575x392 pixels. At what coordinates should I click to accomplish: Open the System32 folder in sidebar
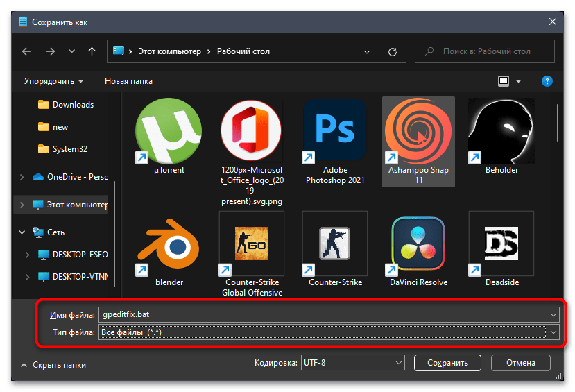(62, 149)
